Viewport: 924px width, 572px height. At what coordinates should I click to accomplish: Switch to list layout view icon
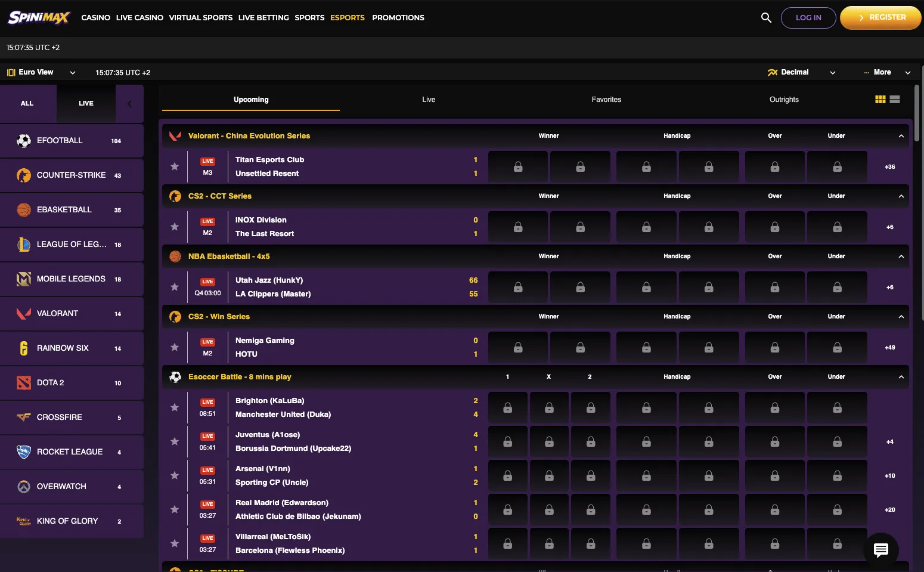(895, 100)
